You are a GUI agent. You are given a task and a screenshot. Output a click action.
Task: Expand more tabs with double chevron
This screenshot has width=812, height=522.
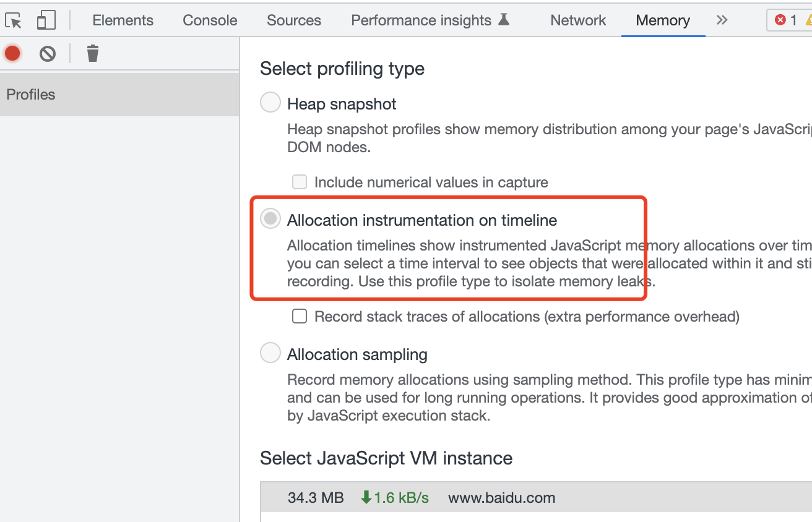click(x=722, y=20)
